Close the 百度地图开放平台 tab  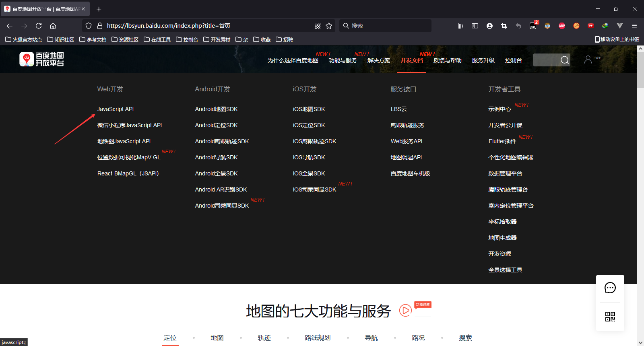pyautogui.click(x=83, y=9)
